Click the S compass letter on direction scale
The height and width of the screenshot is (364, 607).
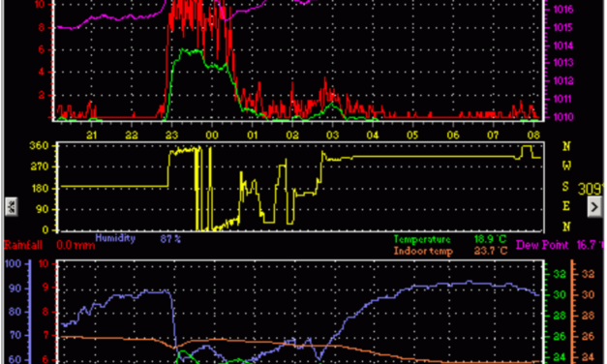tap(565, 186)
